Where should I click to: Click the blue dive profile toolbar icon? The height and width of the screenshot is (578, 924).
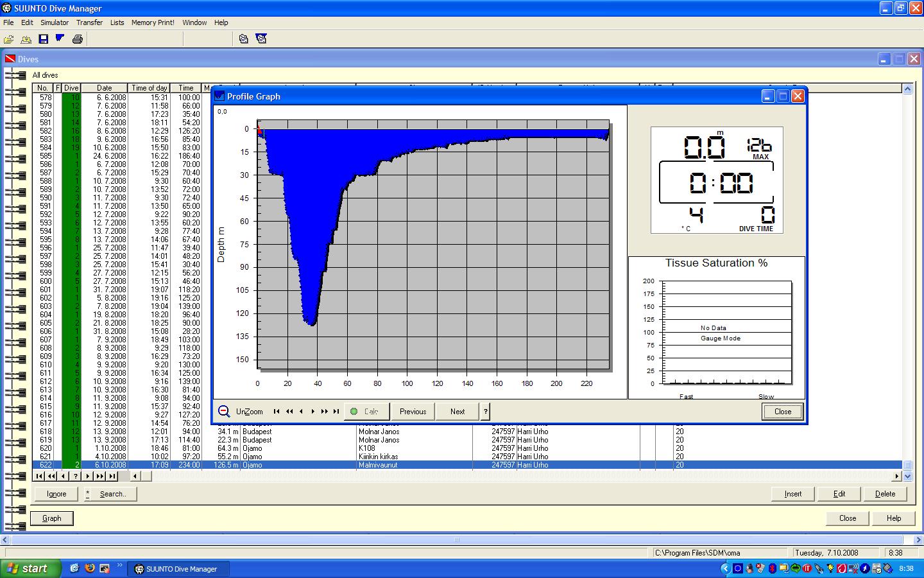click(x=60, y=39)
